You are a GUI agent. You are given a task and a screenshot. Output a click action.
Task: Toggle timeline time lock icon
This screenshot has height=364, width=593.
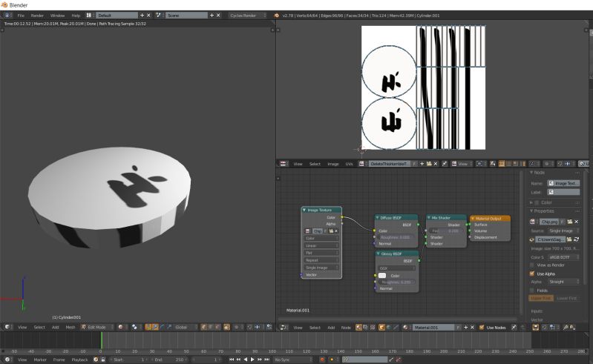click(103, 360)
